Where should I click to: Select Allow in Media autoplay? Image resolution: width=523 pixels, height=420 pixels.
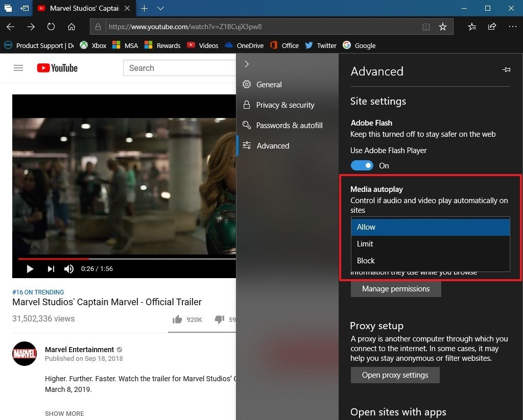pos(430,227)
